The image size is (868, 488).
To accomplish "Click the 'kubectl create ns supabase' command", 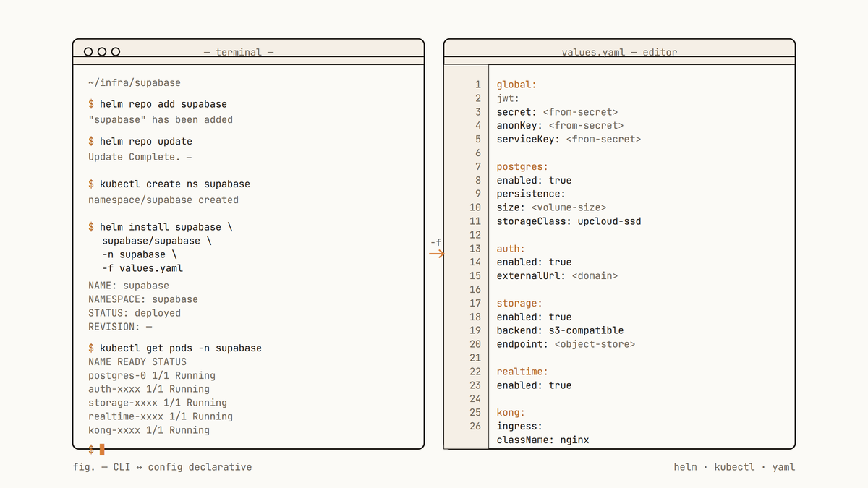I will [175, 184].
